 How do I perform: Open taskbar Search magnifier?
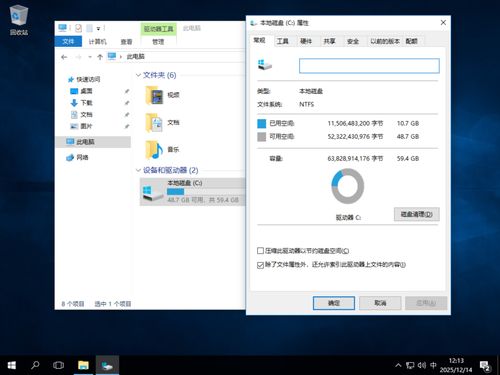(x=35, y=365)
